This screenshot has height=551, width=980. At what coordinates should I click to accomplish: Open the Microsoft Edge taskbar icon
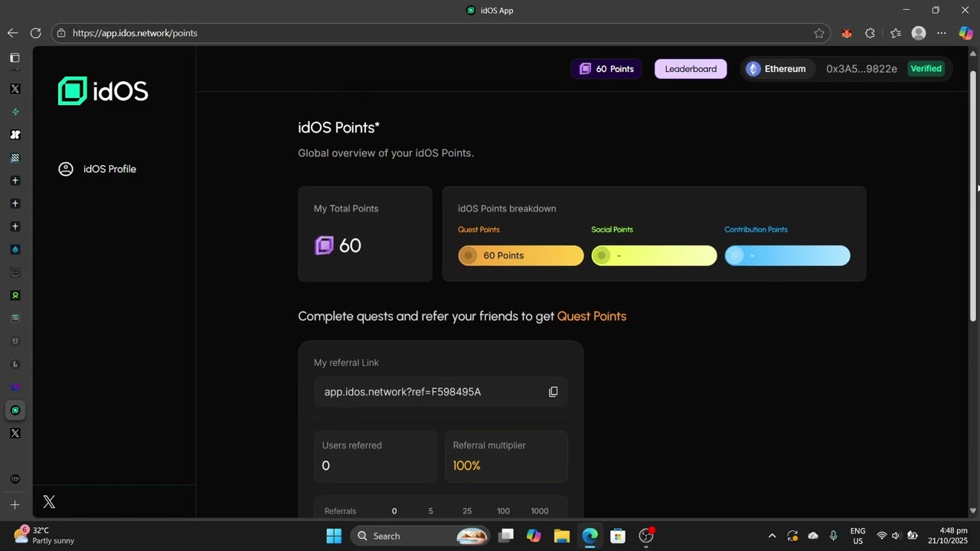pyautogui.click(x=590, y=536)
